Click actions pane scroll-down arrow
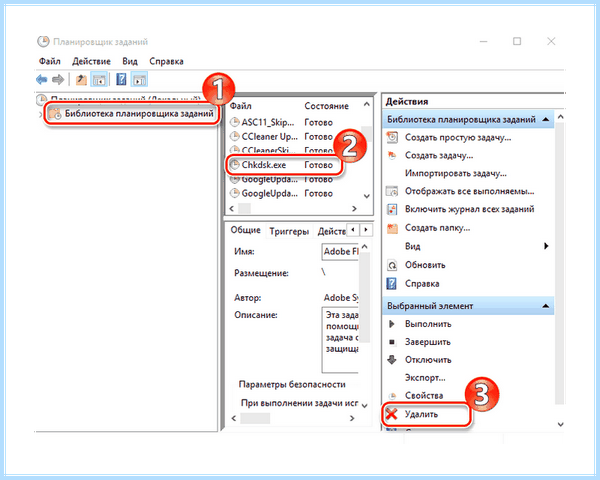600x480 pixels. click(561, 424)
